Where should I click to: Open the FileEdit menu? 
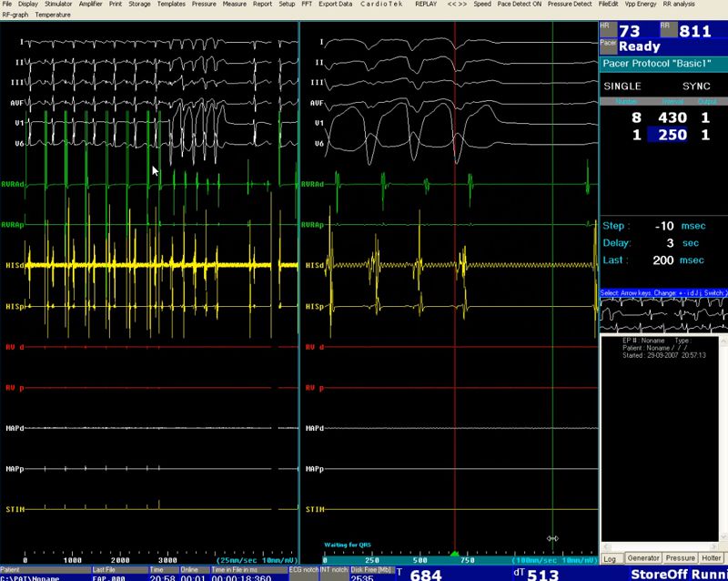pos(608,4)
